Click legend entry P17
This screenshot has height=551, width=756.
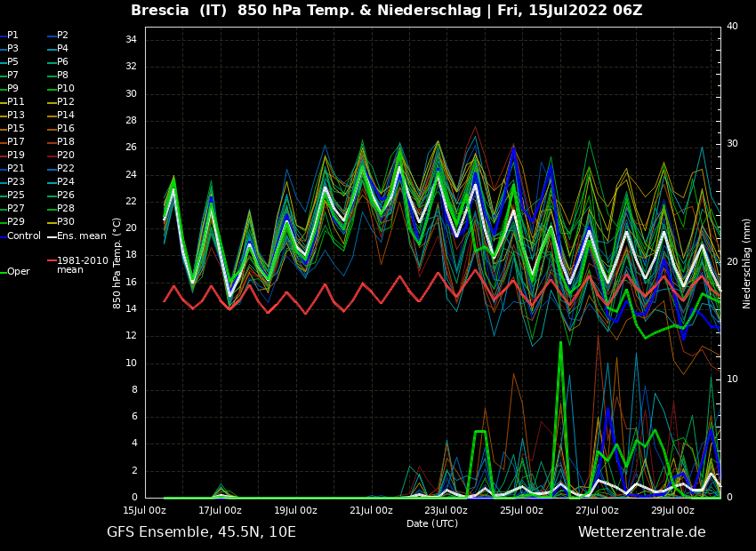tap(15, 141)
